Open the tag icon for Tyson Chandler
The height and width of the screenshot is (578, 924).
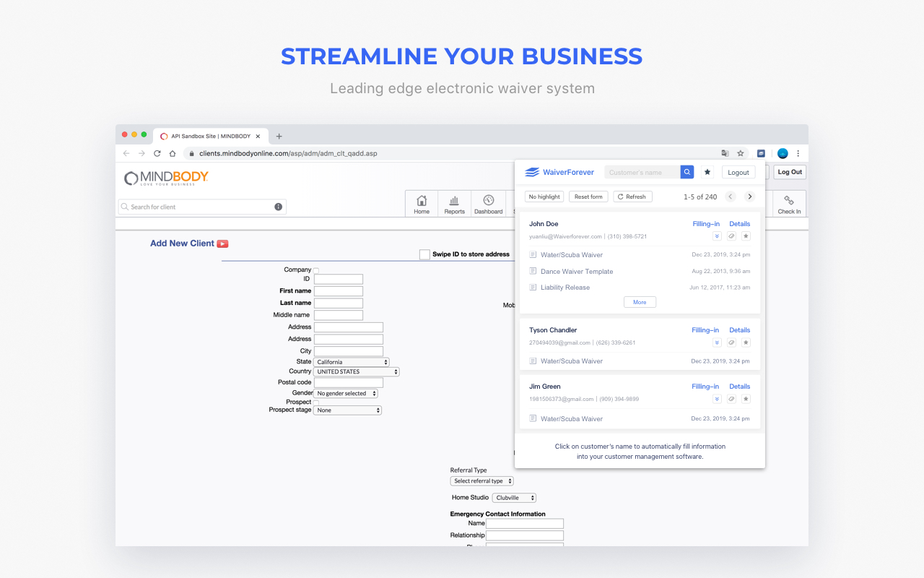pos(731,342)
